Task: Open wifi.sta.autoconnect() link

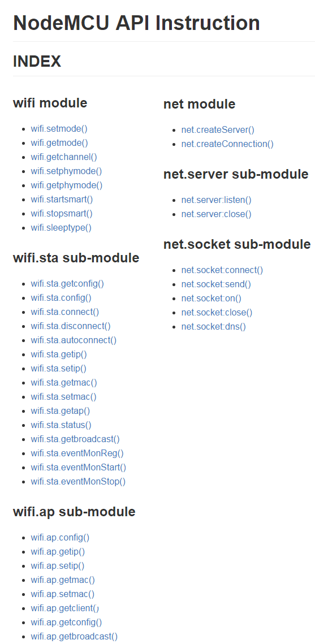Action: point(74,340)
